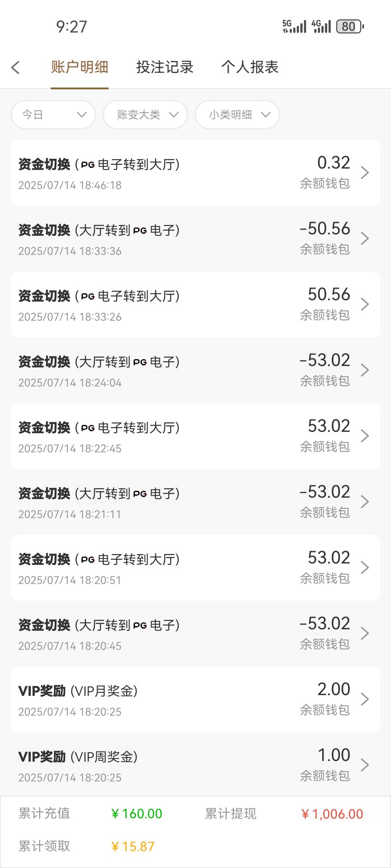Expand the 小类明细 filter dropdown
The height and width of the screenshot is (868, 391).
pyautogui.click(x=237, y=115)
